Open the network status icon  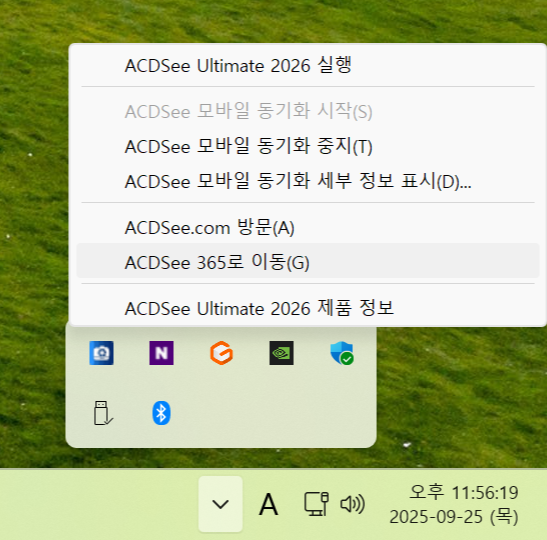[316, 504]
